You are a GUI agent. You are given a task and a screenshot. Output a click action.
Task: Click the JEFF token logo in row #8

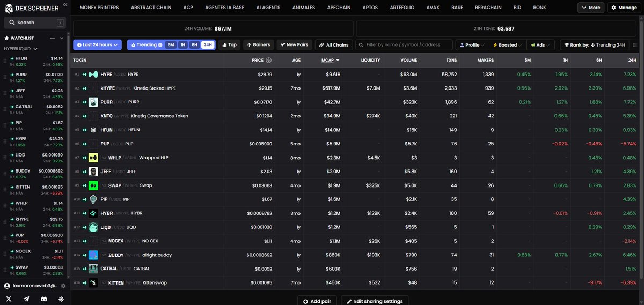(x=93, y=172)
